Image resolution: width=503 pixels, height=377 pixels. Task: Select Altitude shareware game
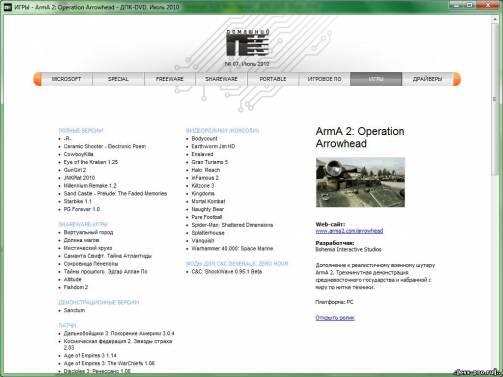tap(72, 279)
